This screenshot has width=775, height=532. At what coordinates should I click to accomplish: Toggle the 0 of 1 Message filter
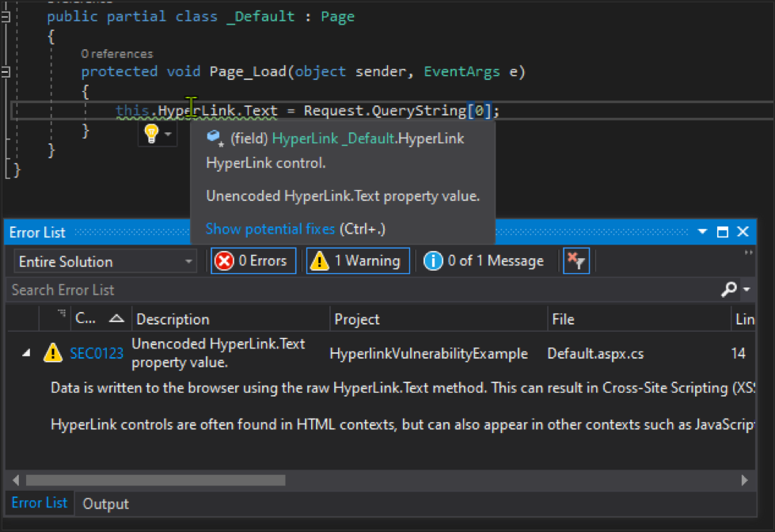click(484, 260)
